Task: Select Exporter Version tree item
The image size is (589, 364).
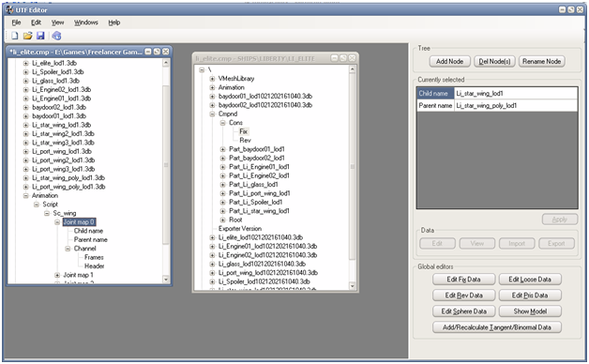Action: pos(240,228)
